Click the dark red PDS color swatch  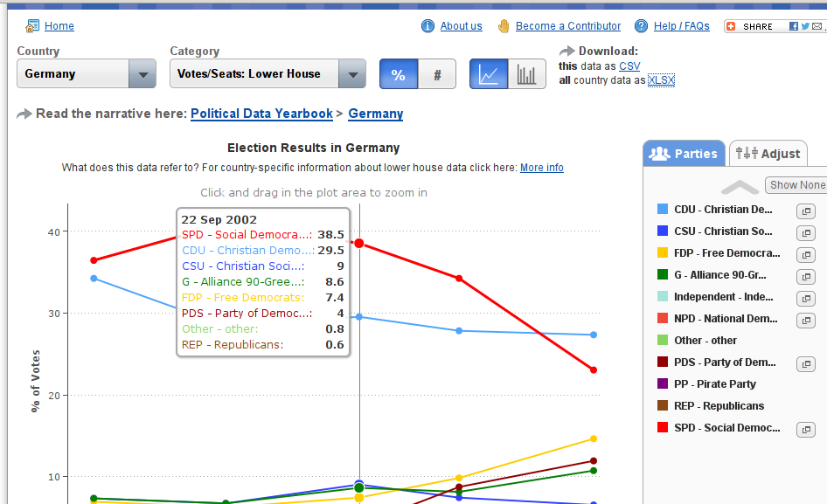tap(663, 362)
